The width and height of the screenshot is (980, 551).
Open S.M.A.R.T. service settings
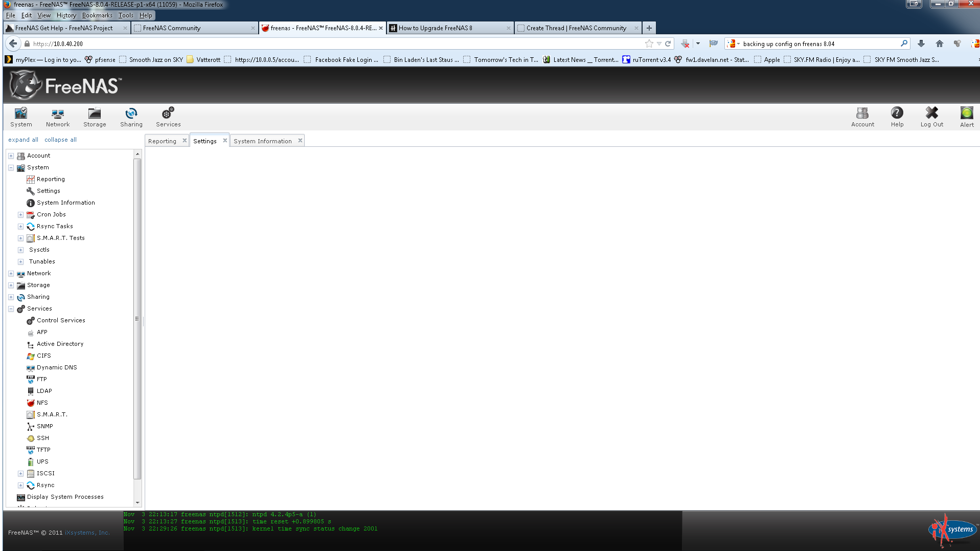52,414
